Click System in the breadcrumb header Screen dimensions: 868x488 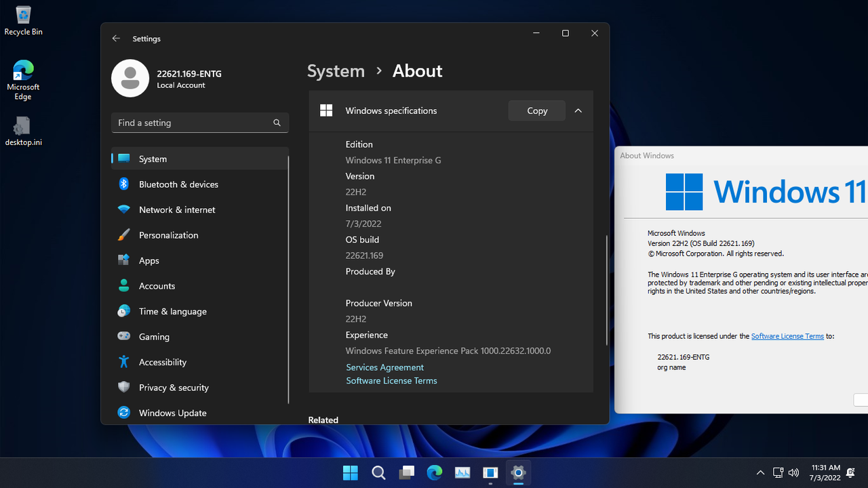[x=336, y=71]
